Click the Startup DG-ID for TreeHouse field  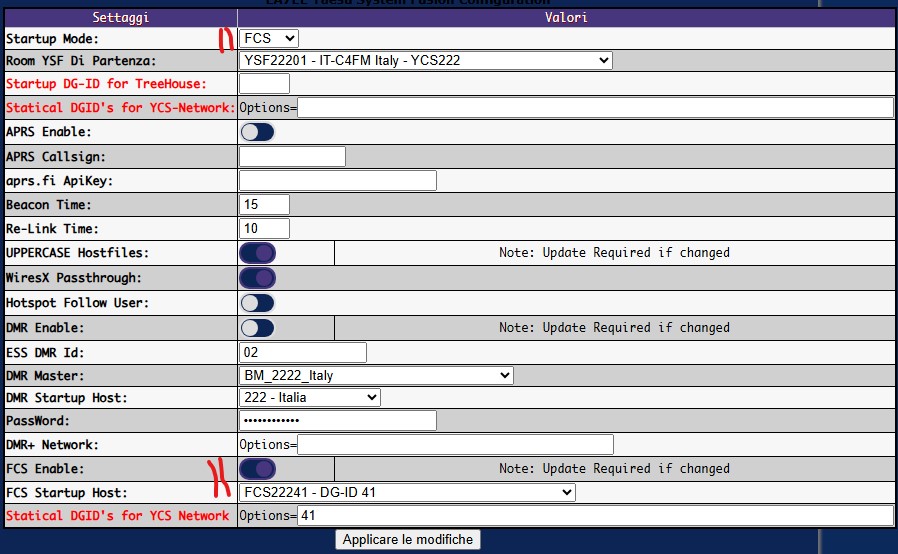(264, 84)
